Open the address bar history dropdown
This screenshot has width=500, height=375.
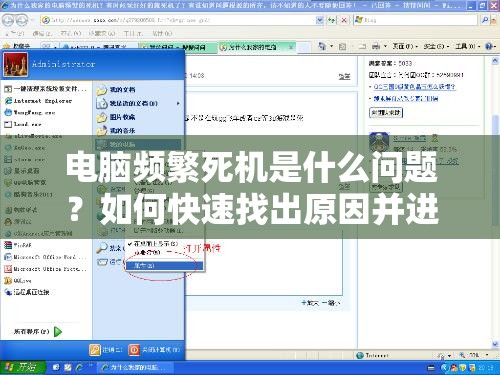click(320, 20)
